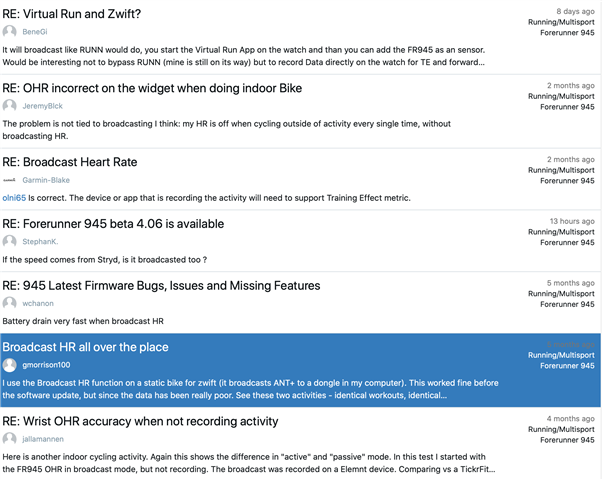Image resolution: width=603 pixels, height=480 pixels.
Task: Click Forerunner 945 link in last result
Action: [x=566, y=439]
